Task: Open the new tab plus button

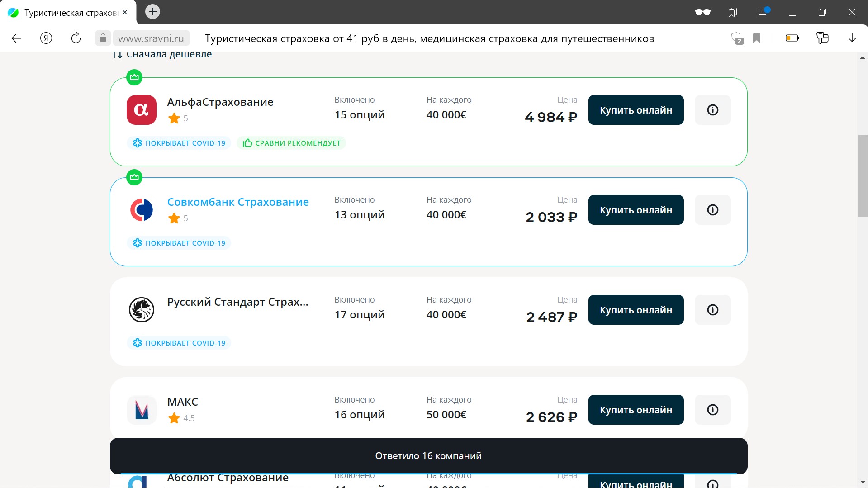Action: pos(152,12)
